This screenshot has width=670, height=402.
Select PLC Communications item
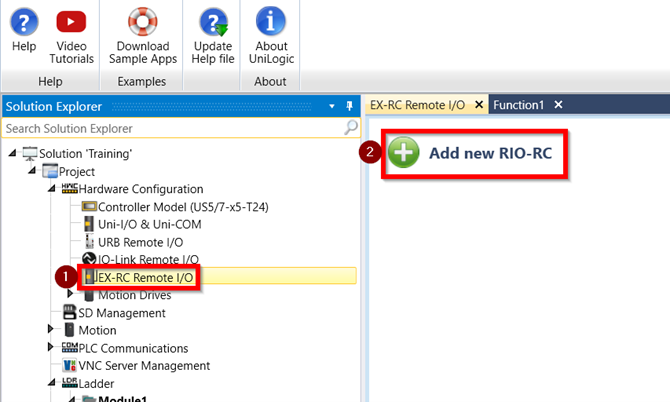pyautogui.click(x=133, y=349)
